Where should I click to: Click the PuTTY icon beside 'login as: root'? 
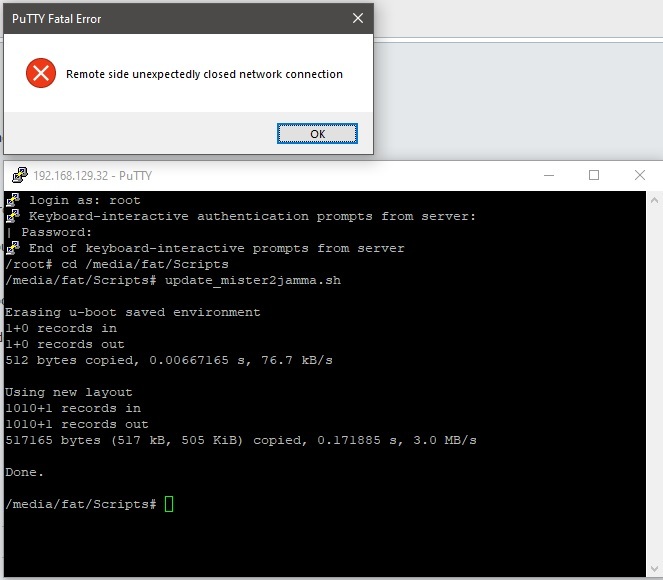point(13,200)
